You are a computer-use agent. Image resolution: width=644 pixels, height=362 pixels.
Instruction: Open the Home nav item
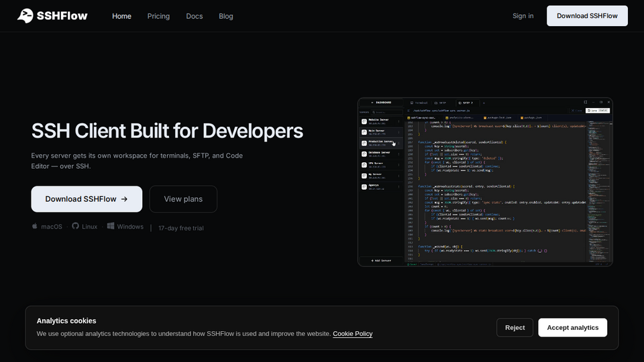(121, 16)
